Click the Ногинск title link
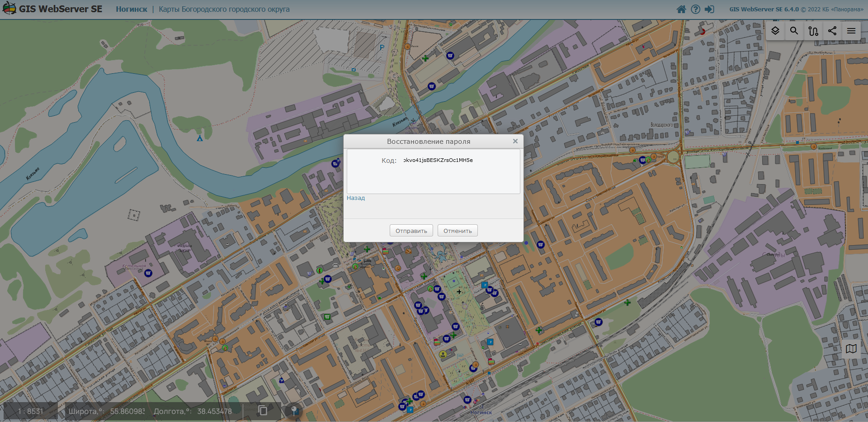868x422 pixels. 131,9
